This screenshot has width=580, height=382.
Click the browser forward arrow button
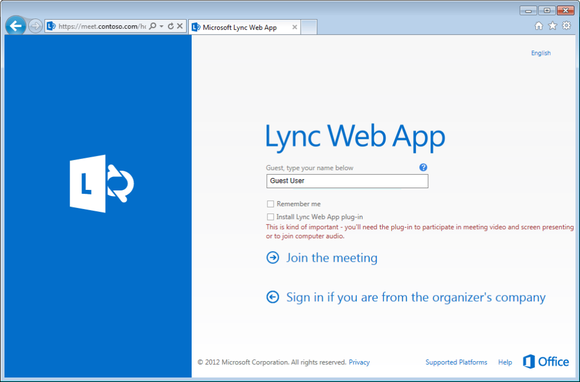35,26
